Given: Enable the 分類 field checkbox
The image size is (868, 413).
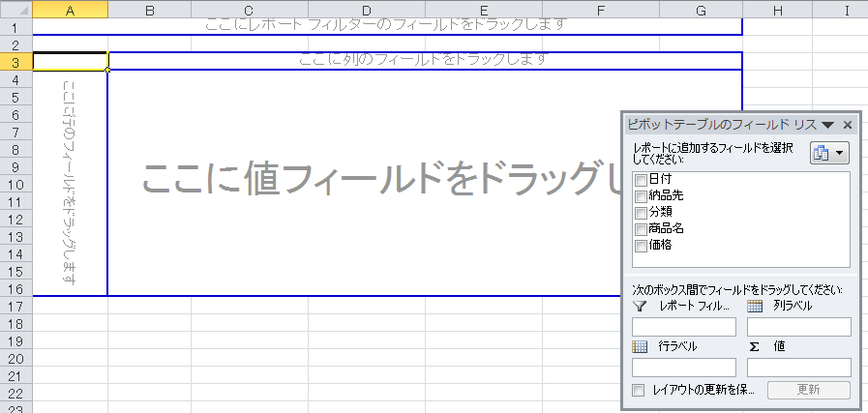Looking at the screenshot, I should pos(640,213).
